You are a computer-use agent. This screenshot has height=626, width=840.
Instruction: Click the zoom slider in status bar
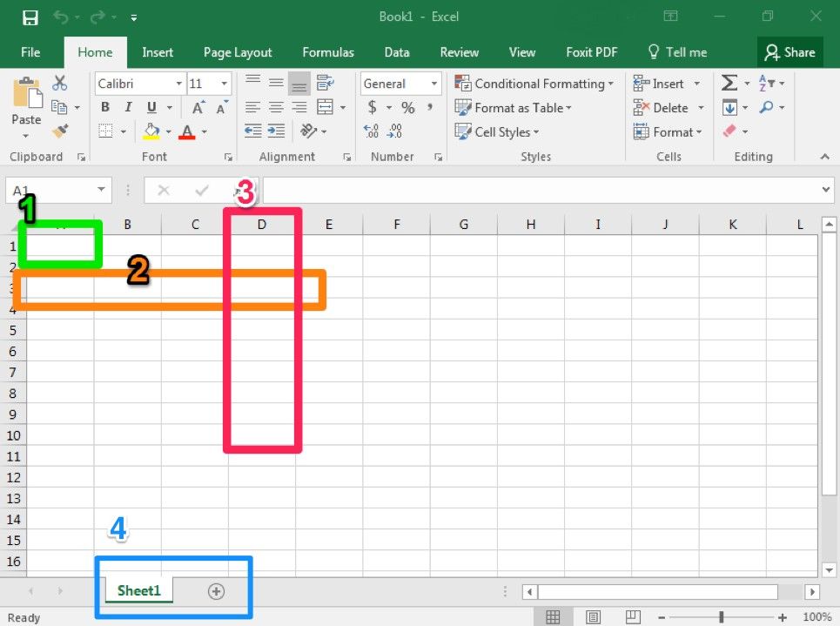pos(721,617)
